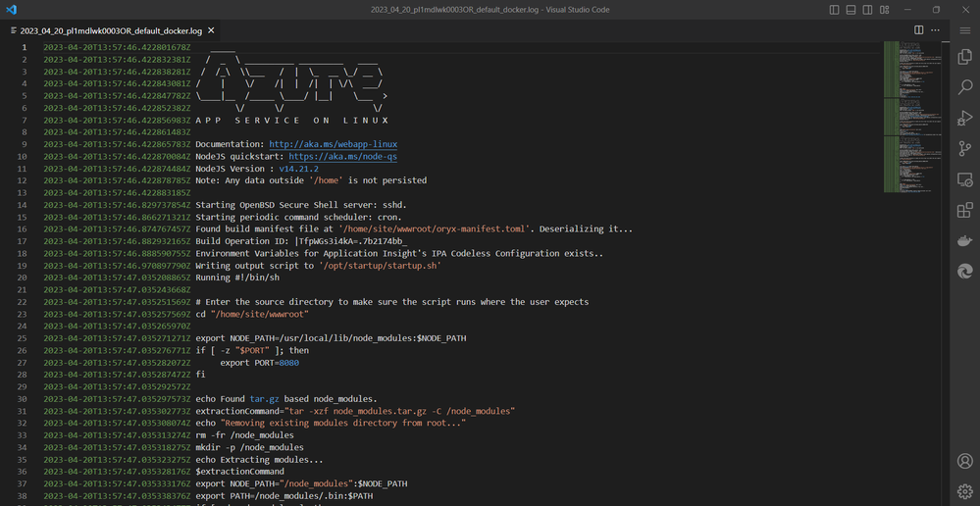
Task: Open the Accounts menu icon
Action: click(965, 461)
